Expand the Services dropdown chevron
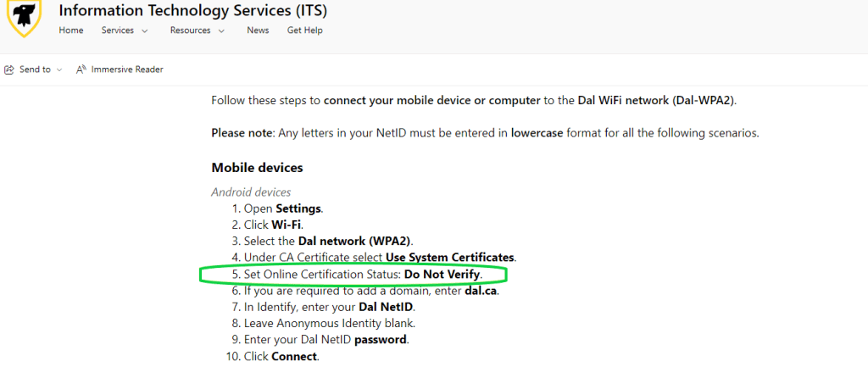This screenshot has height=378, width=868. pos(145,31)
